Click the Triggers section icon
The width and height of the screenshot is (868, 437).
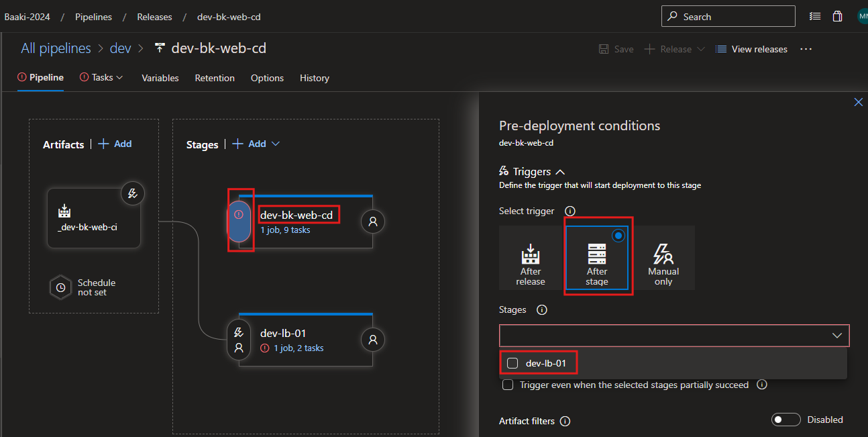pos(504,172)
